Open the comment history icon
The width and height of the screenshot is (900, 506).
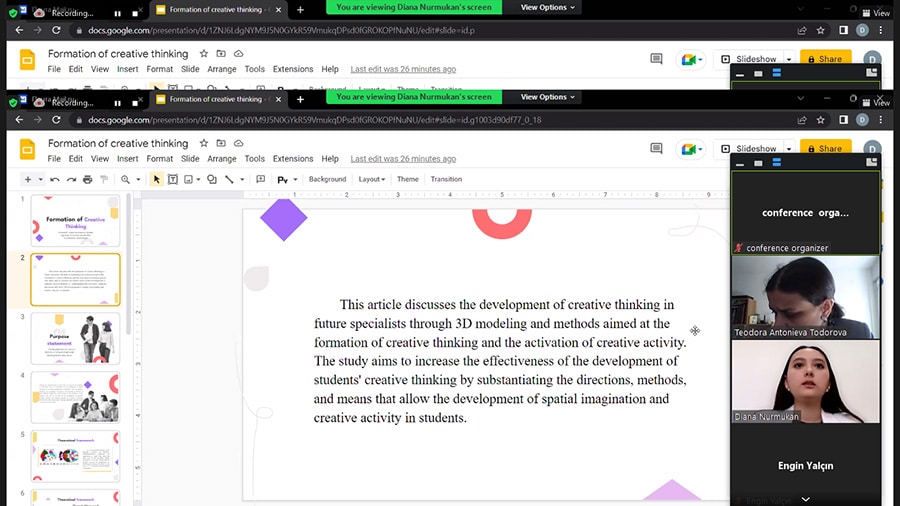[x=656, y=149]
